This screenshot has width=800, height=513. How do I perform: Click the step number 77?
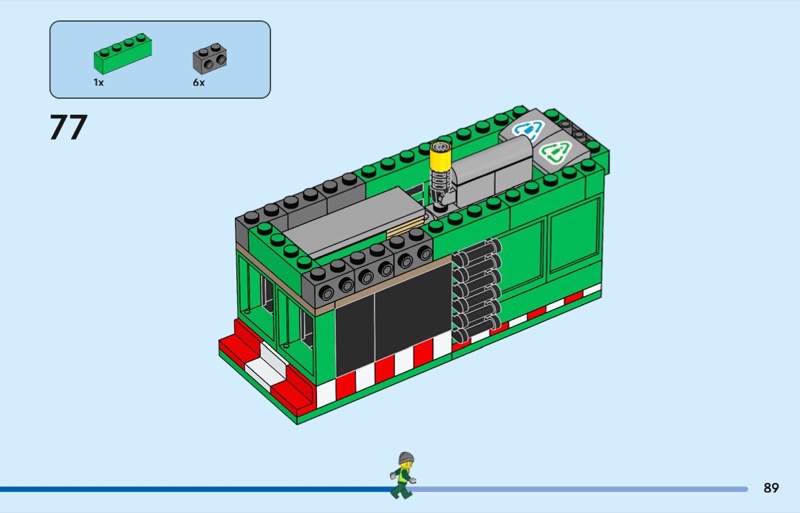[68, 129]
